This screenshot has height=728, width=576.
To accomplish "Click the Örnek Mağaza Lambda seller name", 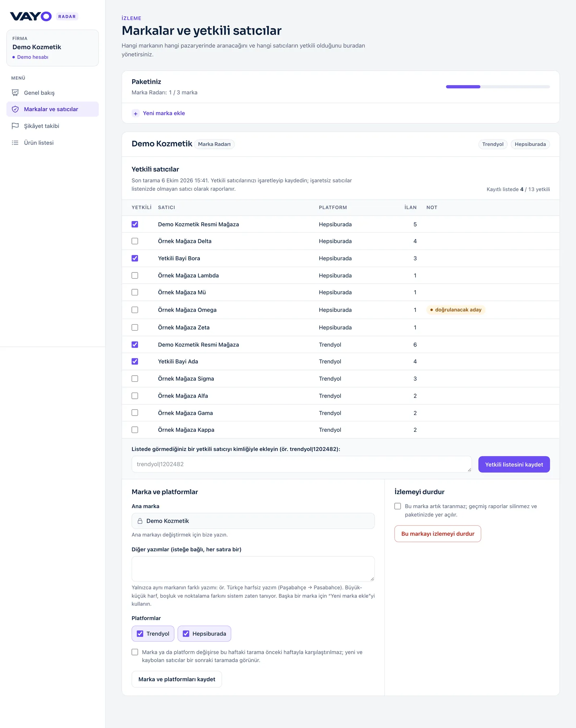I will (x=188, y=276).
